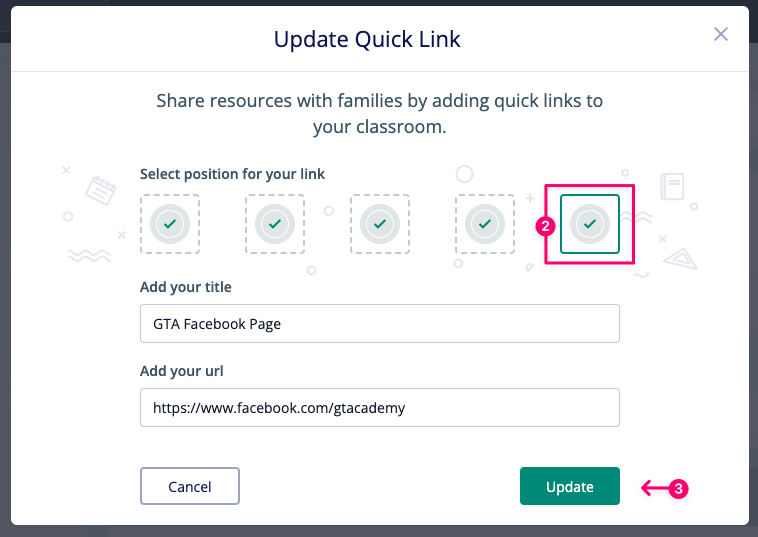Click the pink step 2 badge

pyautogui.click(x=545, y=226)
